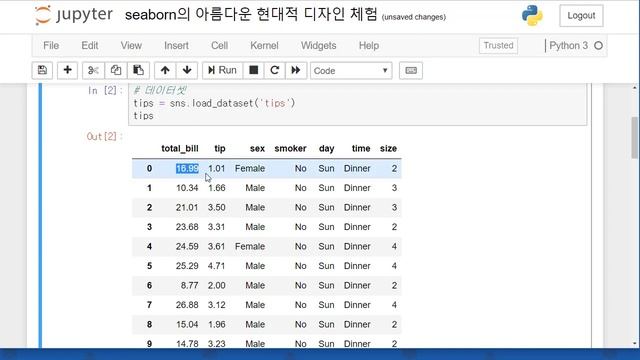
Task: Click Female in row 0
Action: point(250,168)
